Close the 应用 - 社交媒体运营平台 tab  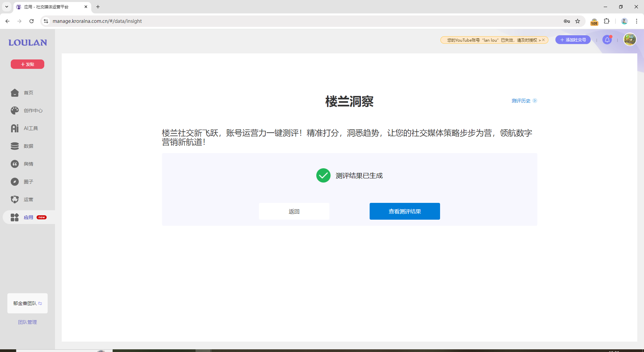[x=86, y=7]
